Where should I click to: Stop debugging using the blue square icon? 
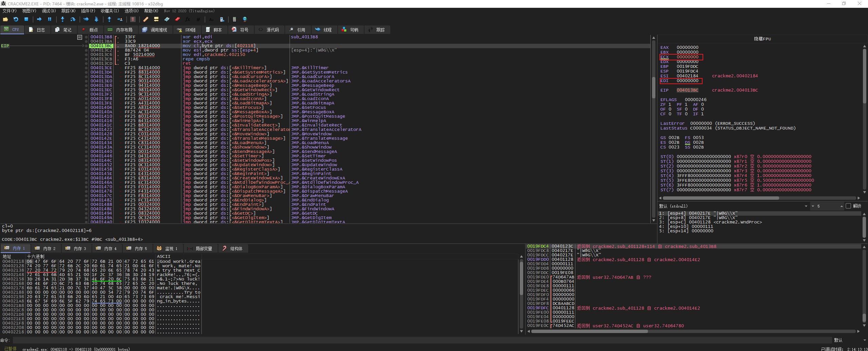26,19
